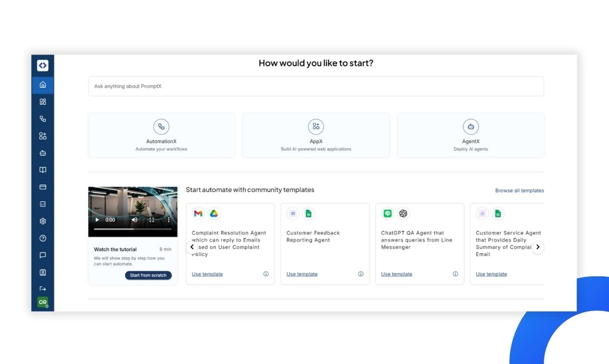Open the Browse all templates link

pyautogui.click(x=519, y=191)
